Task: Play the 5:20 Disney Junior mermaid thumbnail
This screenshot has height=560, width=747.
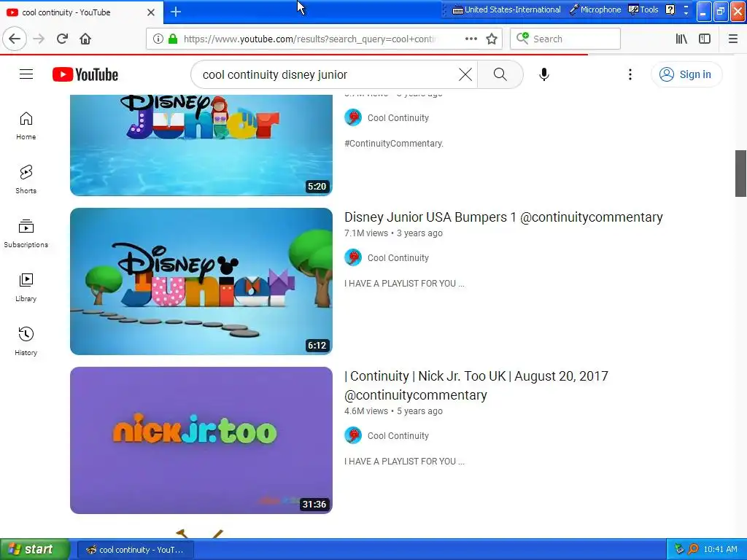Action: click(201, 145)
